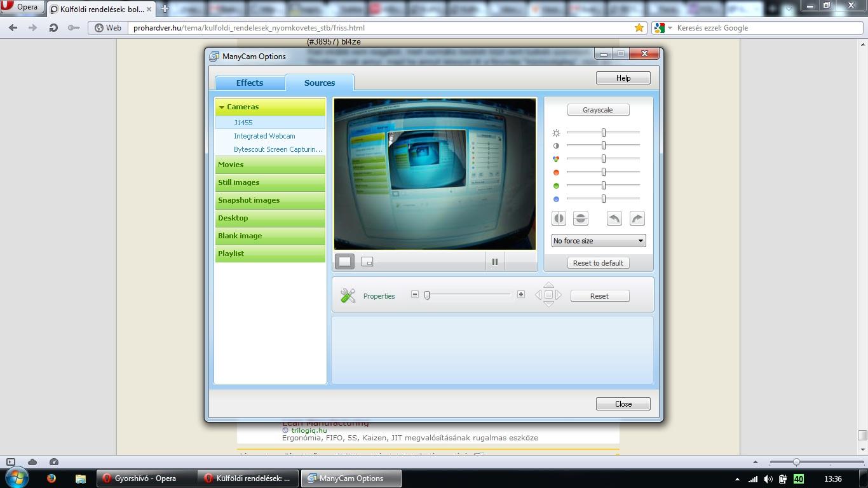The height and width of the screenshot is (488, 868).
Task: Pan the image left arrow
Action: pyautogui.click(x=538, y=295)
